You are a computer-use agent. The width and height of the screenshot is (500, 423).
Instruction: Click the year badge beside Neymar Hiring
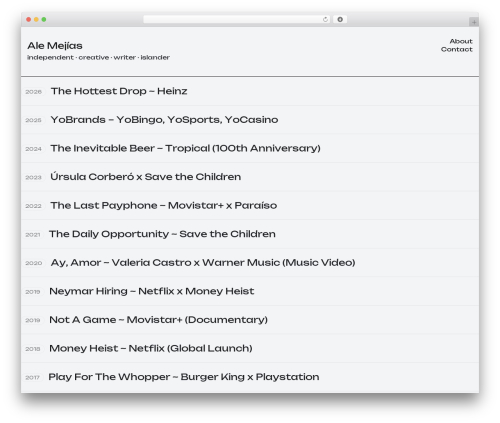(x=33, y=292)
